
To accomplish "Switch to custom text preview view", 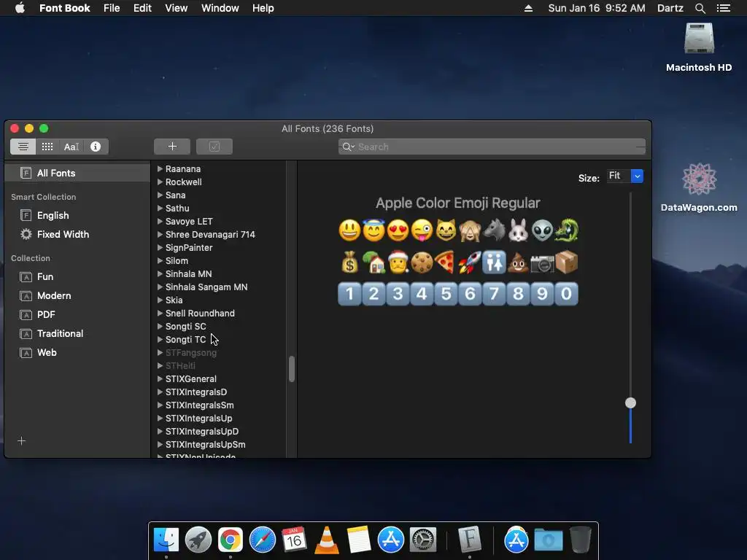I will 71,147.
